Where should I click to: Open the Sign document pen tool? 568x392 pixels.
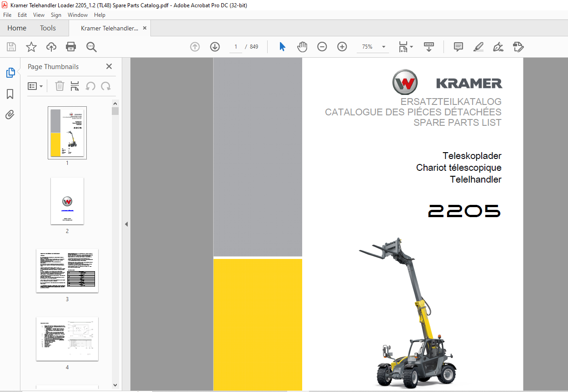pyautogui.click(x=498, y=47)
